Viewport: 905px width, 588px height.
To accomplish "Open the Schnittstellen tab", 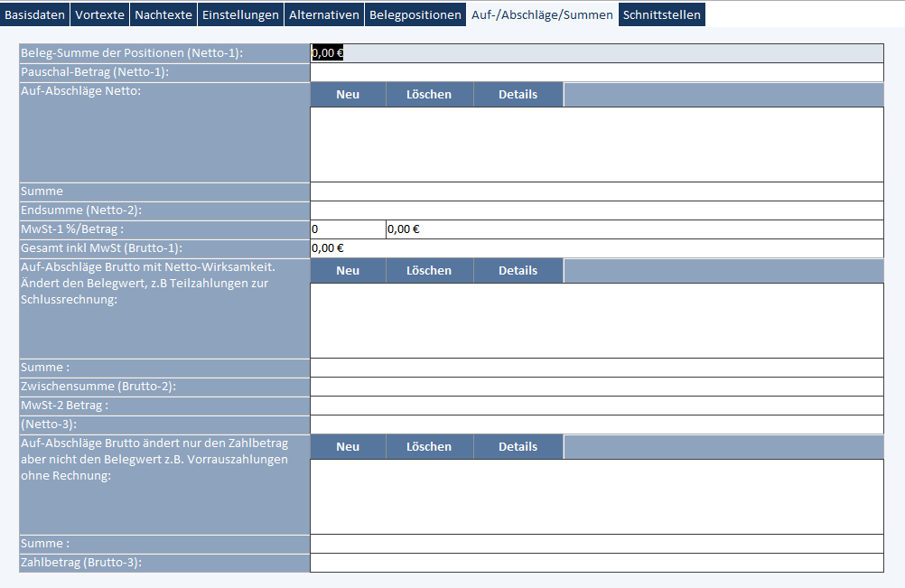I will [x=661, y=14].
